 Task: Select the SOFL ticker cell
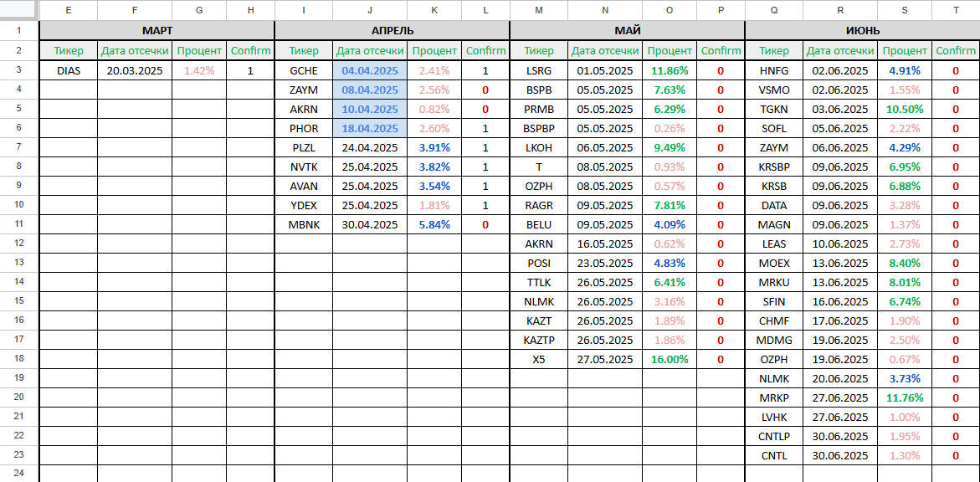[774, 129]
